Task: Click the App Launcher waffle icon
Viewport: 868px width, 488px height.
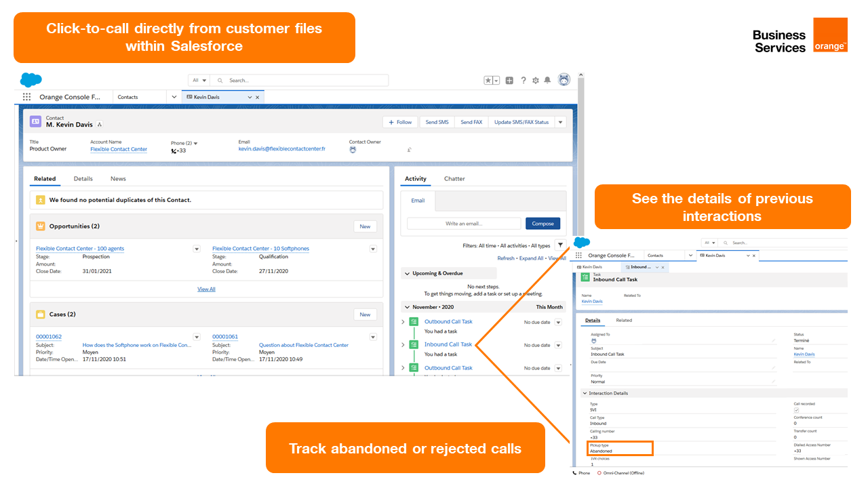Action: click(26, 96)
